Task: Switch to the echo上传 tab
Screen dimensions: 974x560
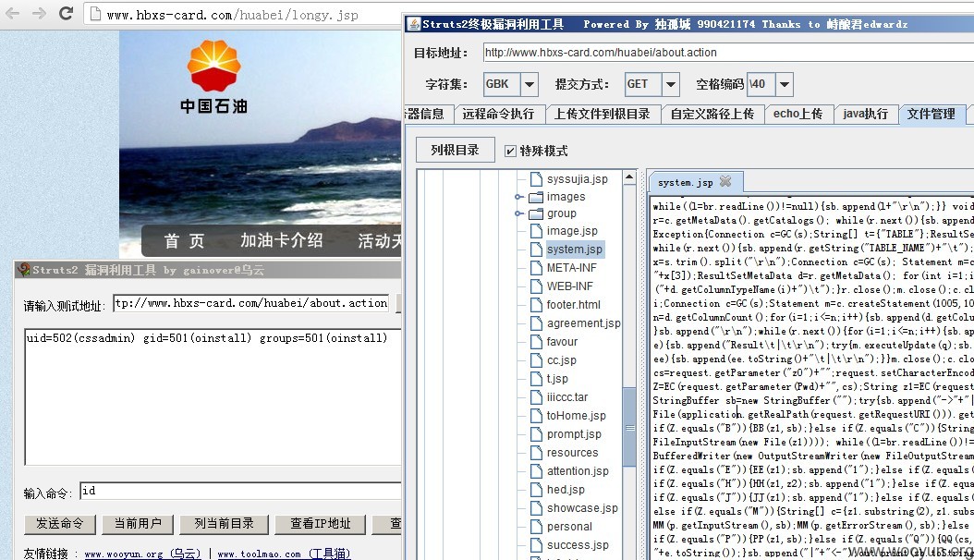Action: click(797, 115)
